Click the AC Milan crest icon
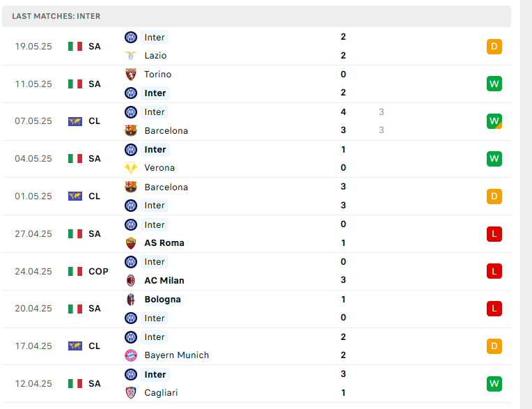The height and width of the screenshot is (409, 532). 131,281
